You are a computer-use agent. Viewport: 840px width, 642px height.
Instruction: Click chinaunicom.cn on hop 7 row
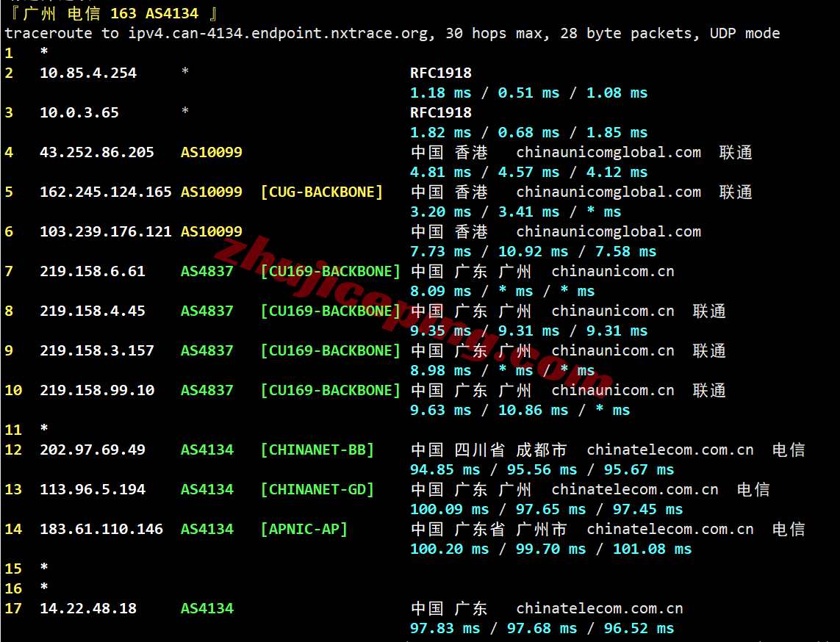(x=613, y=271)
